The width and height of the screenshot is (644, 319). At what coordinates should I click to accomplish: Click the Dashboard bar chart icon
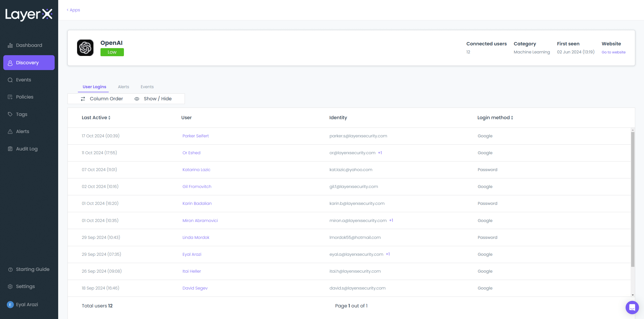coord(10,45)
